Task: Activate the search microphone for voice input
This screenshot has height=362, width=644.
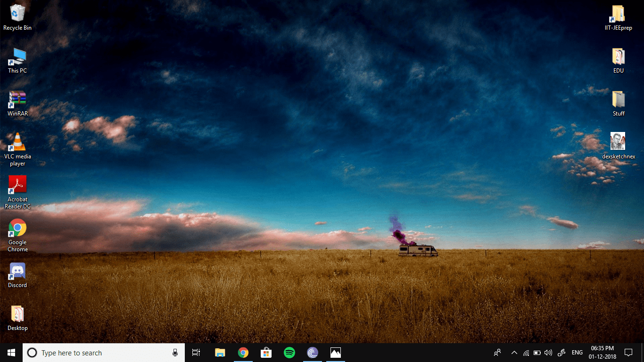Action: pyautogui.click(x=175, y=352)
